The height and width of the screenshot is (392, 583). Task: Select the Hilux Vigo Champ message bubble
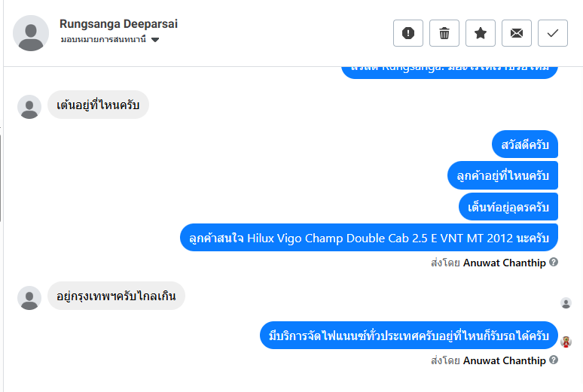click(x=369, y=238)
